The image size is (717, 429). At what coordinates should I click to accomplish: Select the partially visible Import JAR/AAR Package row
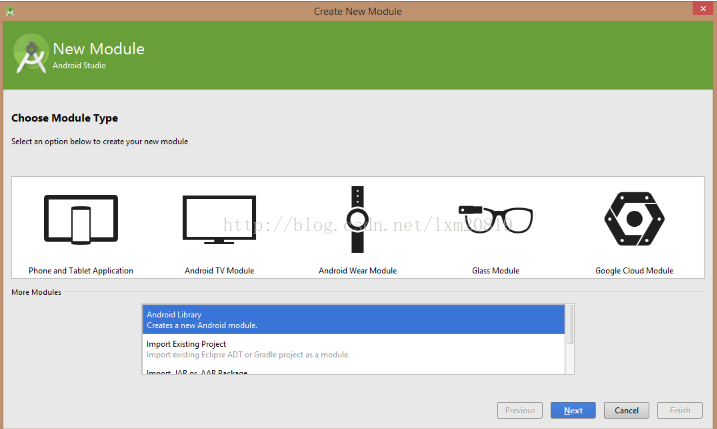click(x=353, y=371)
